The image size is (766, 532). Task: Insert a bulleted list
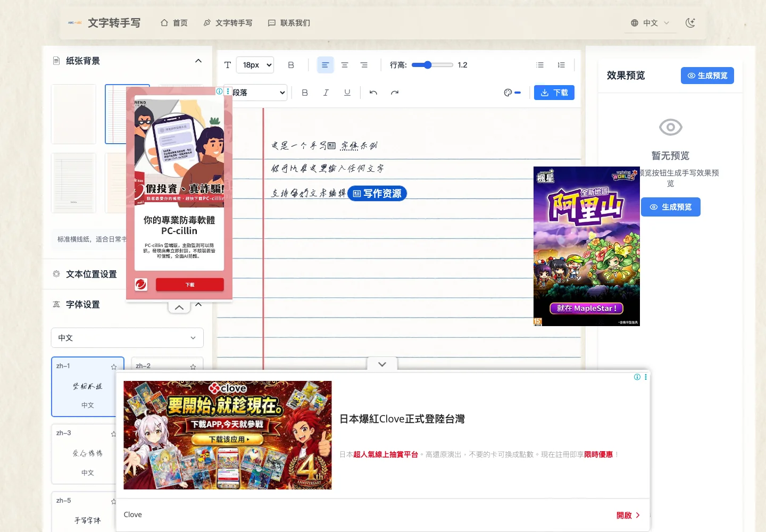tap(540, 65)
